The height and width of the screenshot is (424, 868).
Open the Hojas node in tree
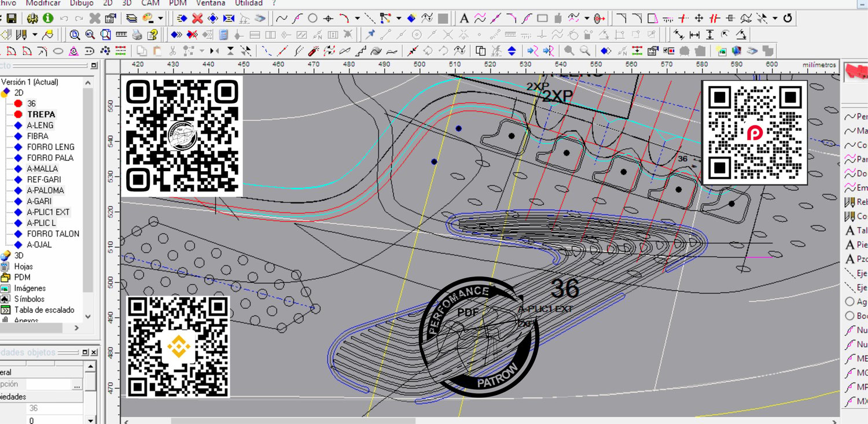pos(24,267)
